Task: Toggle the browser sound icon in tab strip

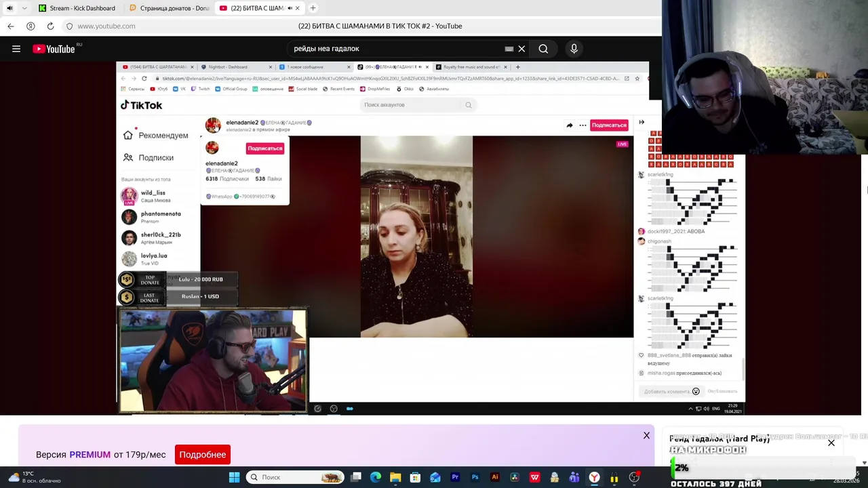Action: point(9,8)
